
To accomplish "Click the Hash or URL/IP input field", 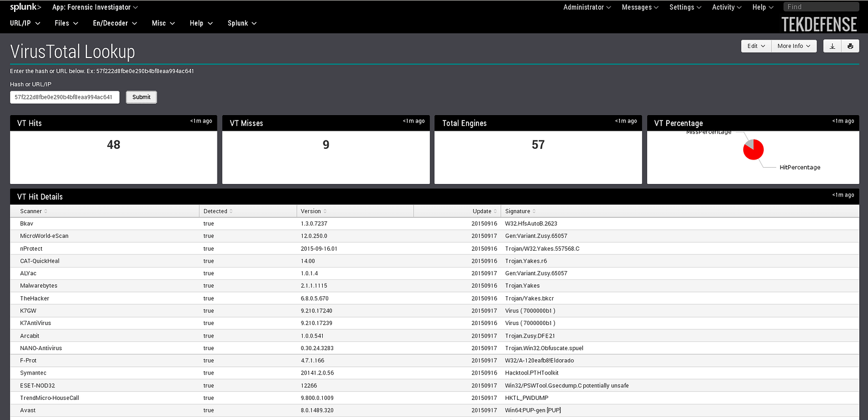I will click(65, 97).
